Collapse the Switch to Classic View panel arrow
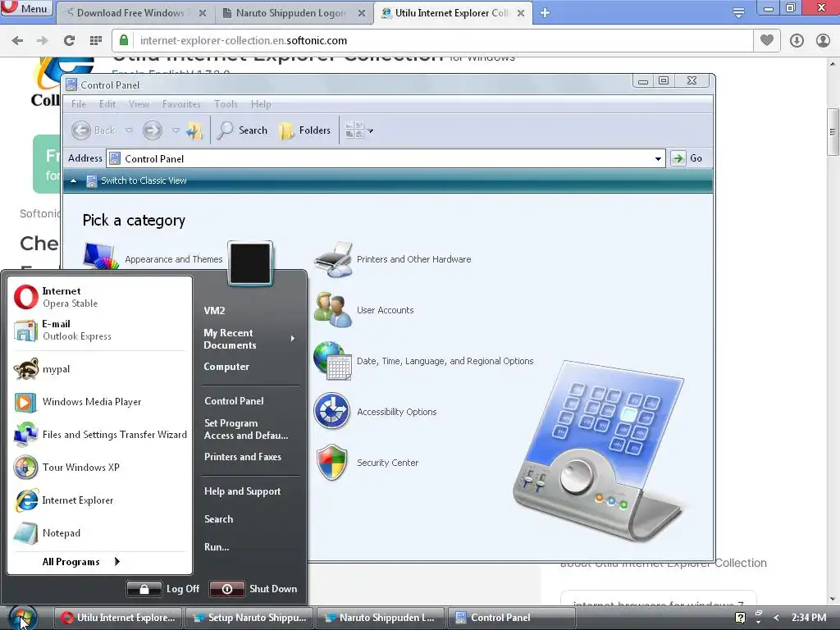Screen dimensions: 840x630 (73, 180)
